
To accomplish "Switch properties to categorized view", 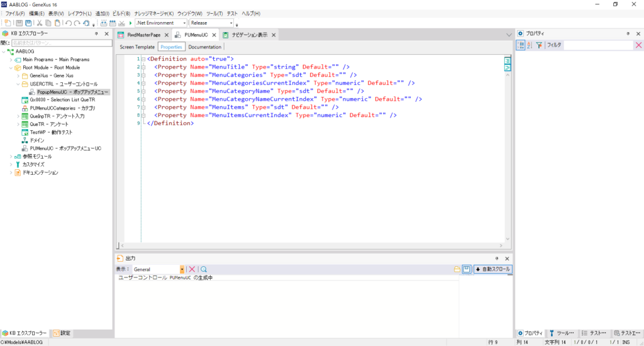I will pos(521,45).
